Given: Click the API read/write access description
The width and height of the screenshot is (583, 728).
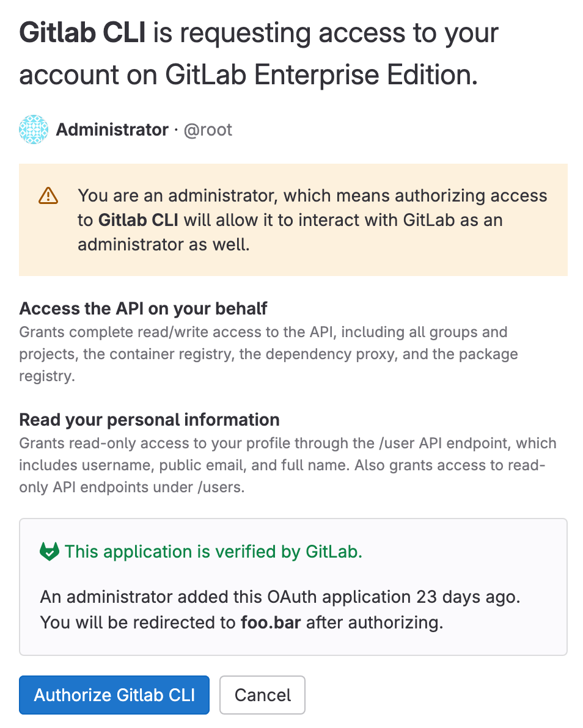Looking at the screenshot, I should tap(268, 354).
